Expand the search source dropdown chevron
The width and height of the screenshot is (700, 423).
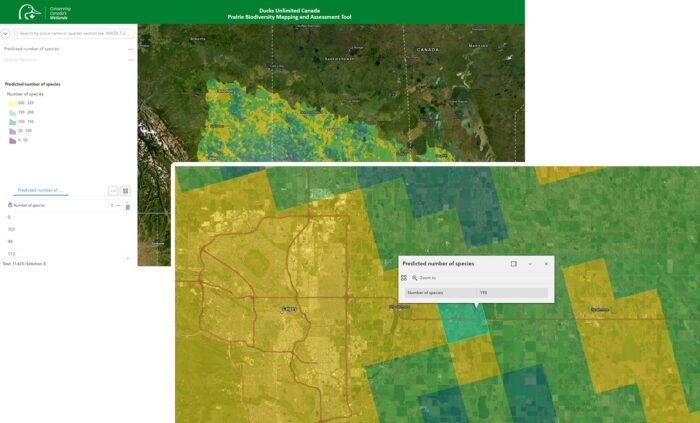coord(6,33)
